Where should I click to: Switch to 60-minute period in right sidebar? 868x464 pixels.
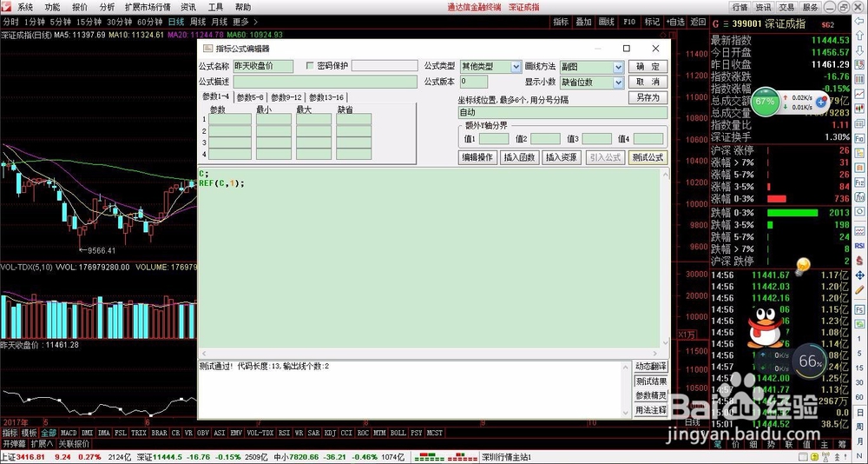pos(859,396)
